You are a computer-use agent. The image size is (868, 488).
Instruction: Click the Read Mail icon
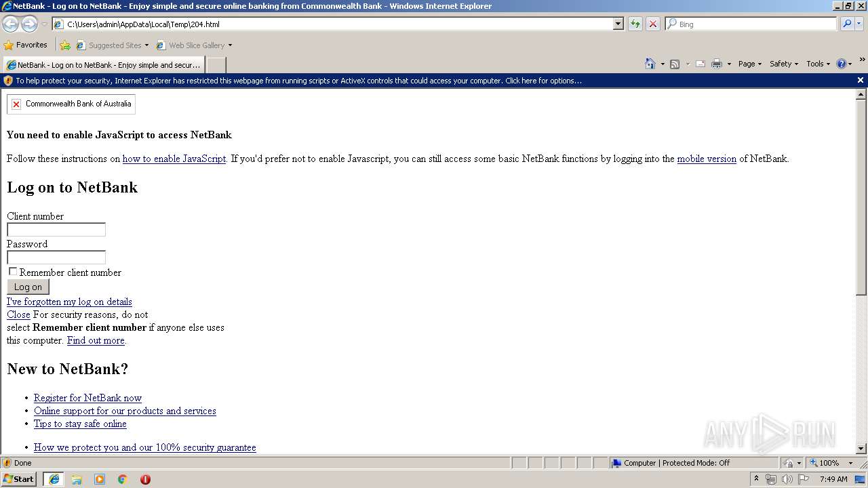(x=701, y=64)
